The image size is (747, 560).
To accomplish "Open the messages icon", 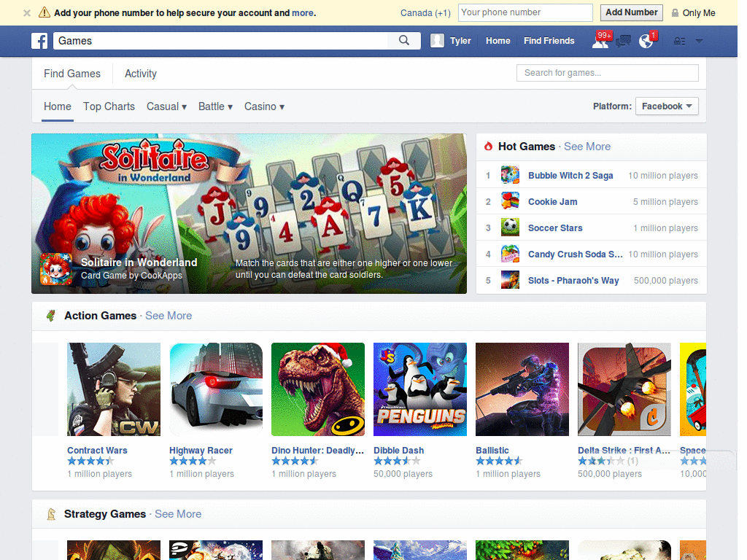I will click(x=623, y=42).
